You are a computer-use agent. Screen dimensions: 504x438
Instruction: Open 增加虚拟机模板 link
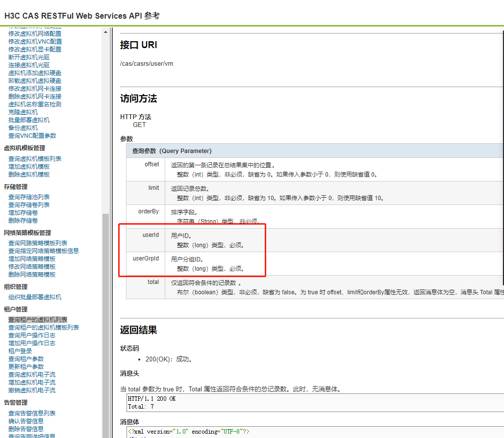[x=29, y=167]
